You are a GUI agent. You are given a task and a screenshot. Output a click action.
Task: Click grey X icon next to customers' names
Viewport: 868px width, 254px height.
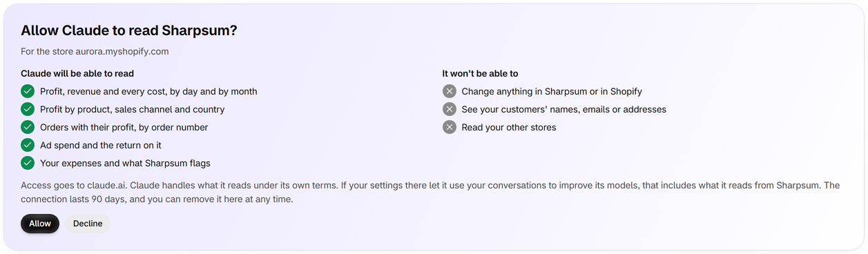(x=450, y=109)
